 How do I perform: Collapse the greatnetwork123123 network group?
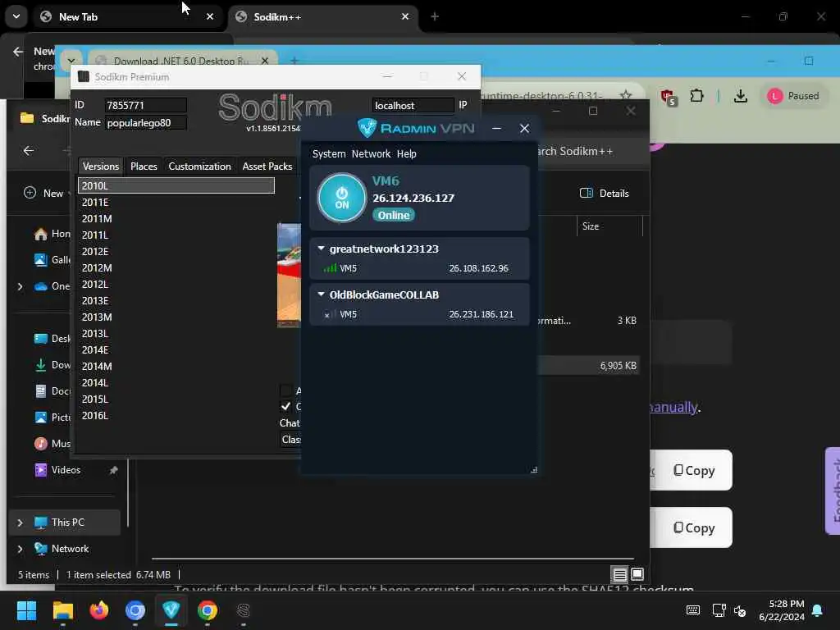coord(321,249)
